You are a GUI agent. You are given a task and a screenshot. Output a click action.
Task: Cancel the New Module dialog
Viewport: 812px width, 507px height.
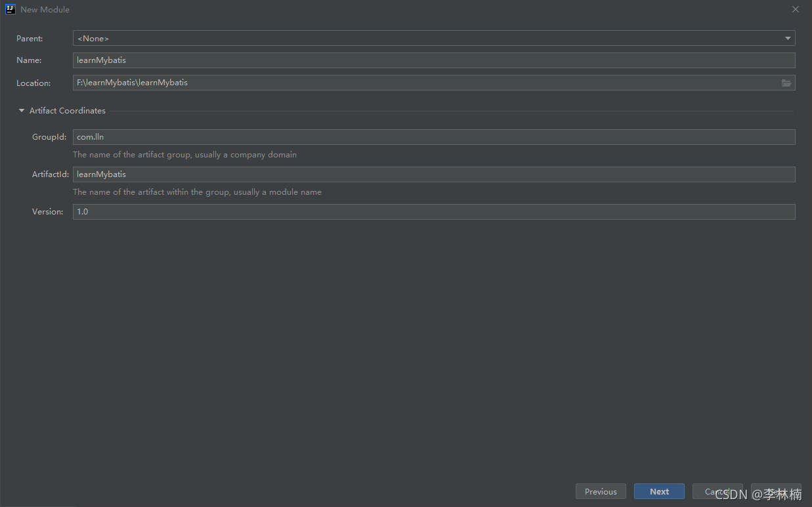click(x=717, y=491)
